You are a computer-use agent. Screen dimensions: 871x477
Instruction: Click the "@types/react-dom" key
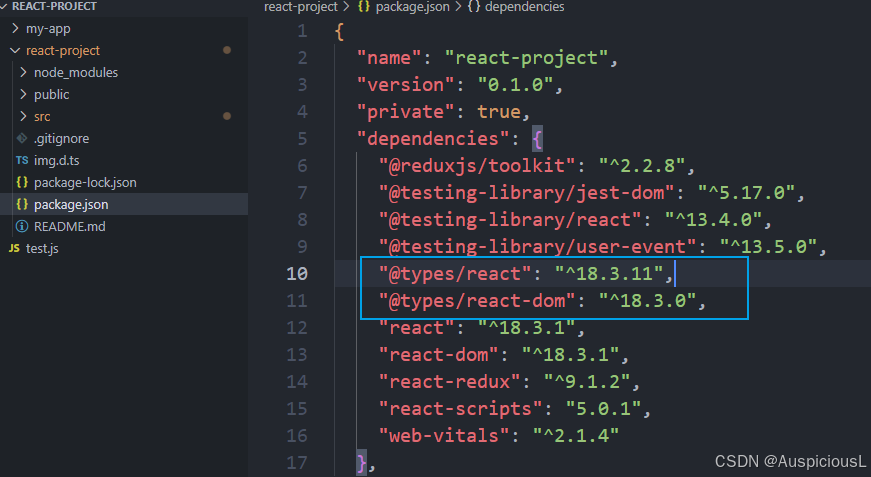[x=477, y=300]
